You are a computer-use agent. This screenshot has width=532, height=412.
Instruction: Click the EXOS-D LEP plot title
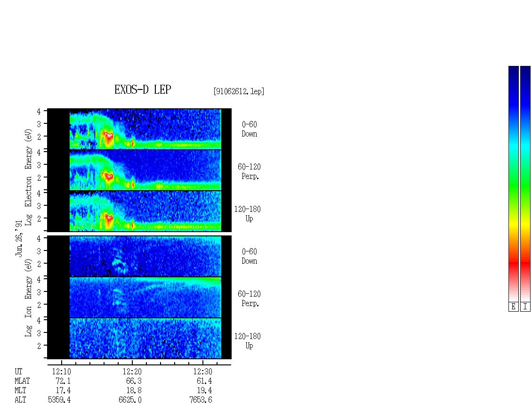click(x=143, y=89)
